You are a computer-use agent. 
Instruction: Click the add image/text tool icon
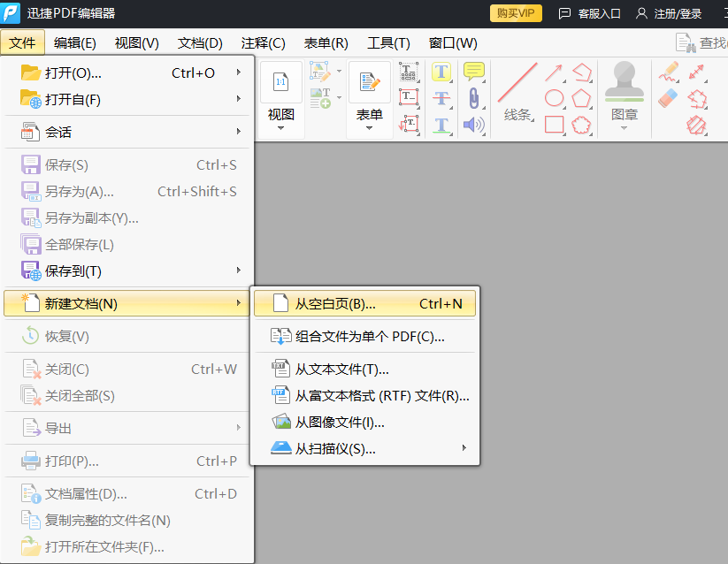click(320, 98)
